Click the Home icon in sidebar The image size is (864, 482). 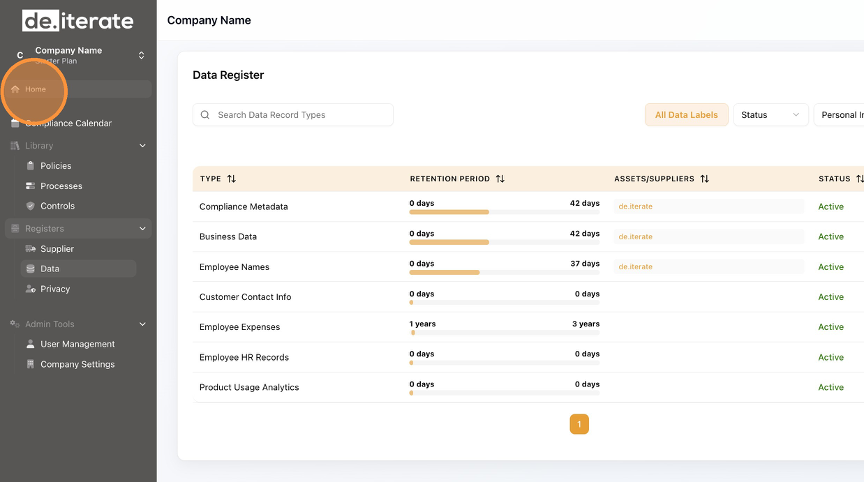coord(15,89)
